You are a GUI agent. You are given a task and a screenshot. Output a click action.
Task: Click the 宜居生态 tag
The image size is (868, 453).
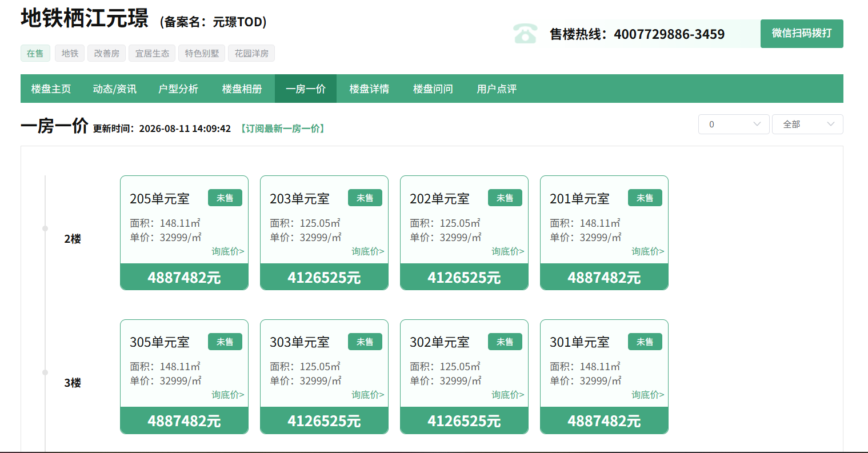tap(152, 53)
